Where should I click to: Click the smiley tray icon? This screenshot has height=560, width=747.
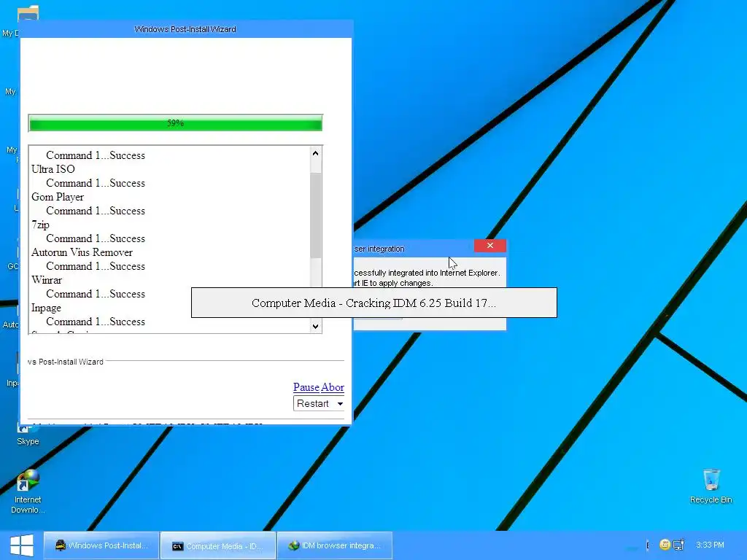pos(665,545)
